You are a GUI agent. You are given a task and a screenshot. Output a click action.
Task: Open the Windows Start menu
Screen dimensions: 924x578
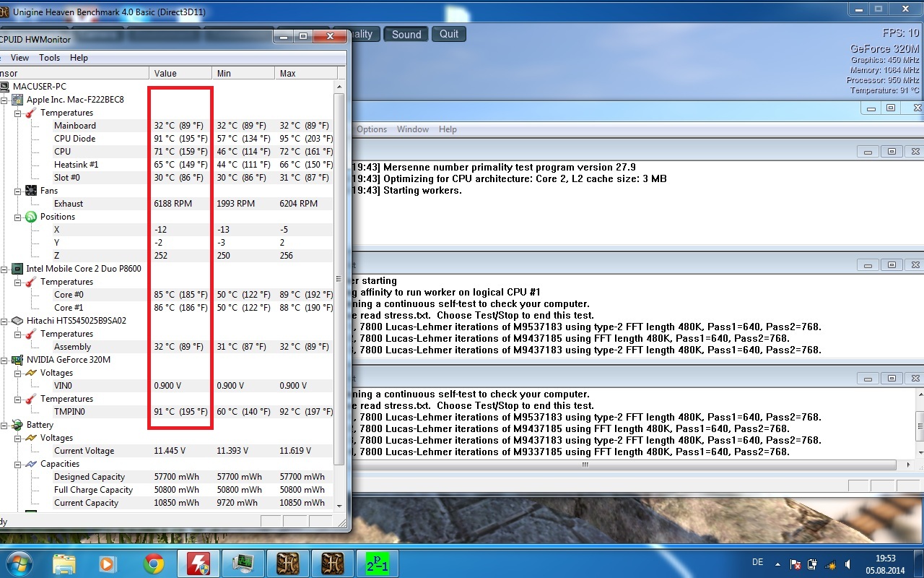19,564
